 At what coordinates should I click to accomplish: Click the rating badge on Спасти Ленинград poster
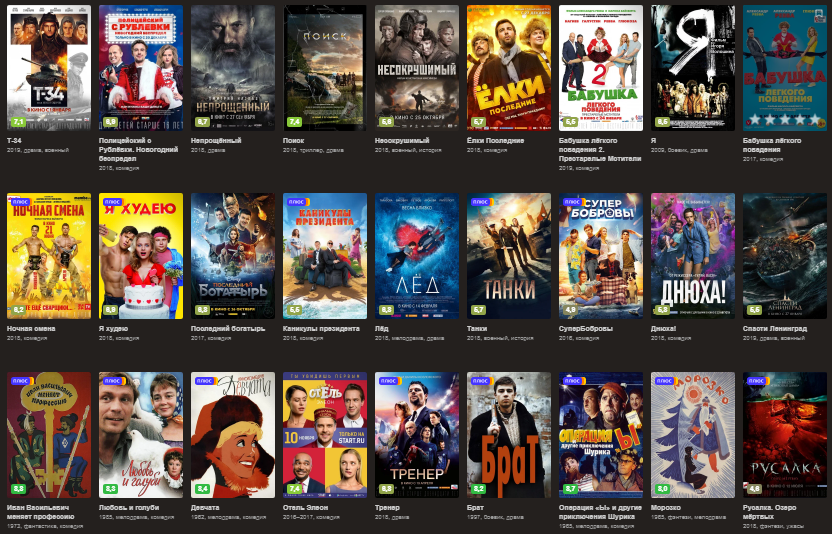[755, 309]
